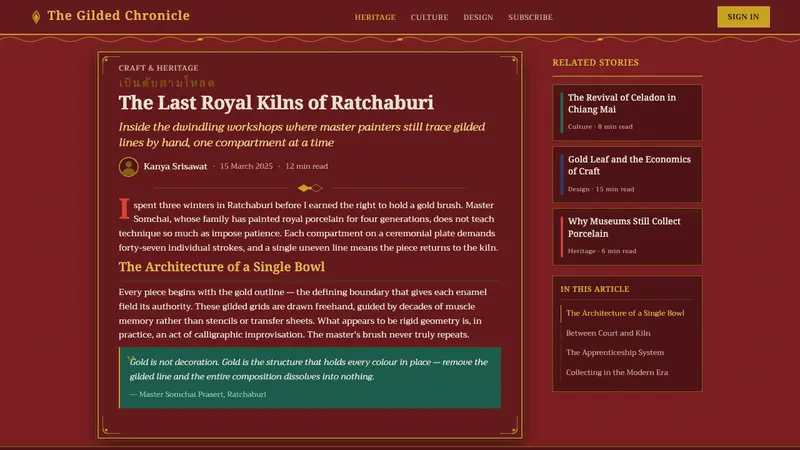Click the Sign In button
The height and width of the screenshot is (450, 800).
pyautogui.click(x=743, y=17)
